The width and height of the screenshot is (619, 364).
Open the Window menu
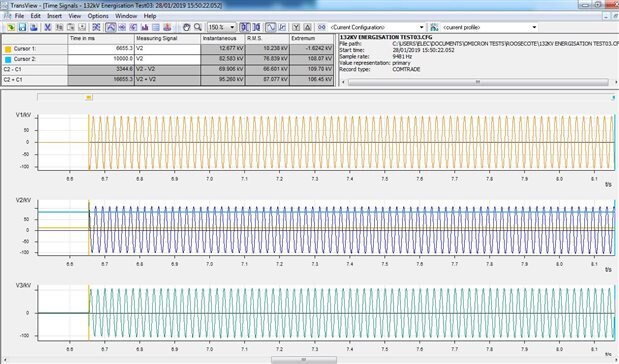point(126,16)
